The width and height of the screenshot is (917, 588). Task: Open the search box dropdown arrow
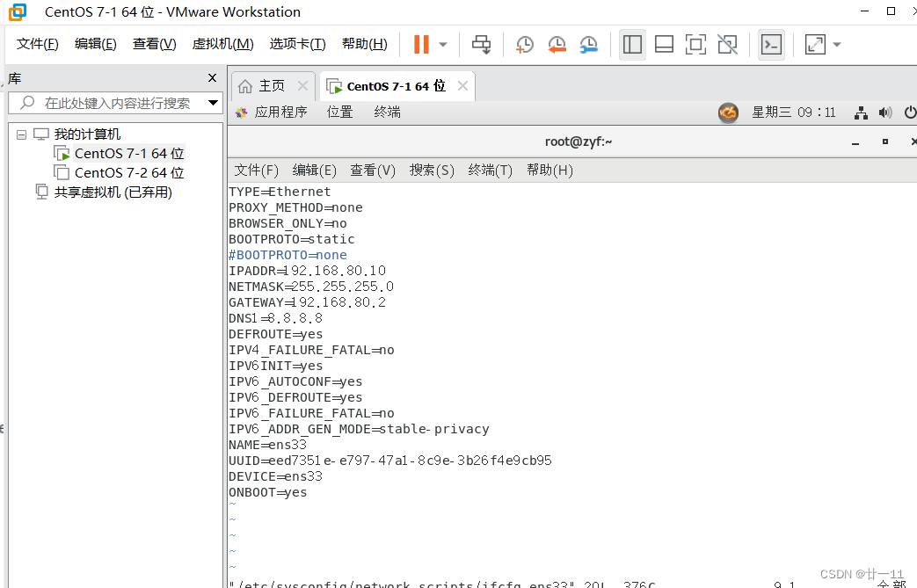pyautogui.click(x=213, y=102)
